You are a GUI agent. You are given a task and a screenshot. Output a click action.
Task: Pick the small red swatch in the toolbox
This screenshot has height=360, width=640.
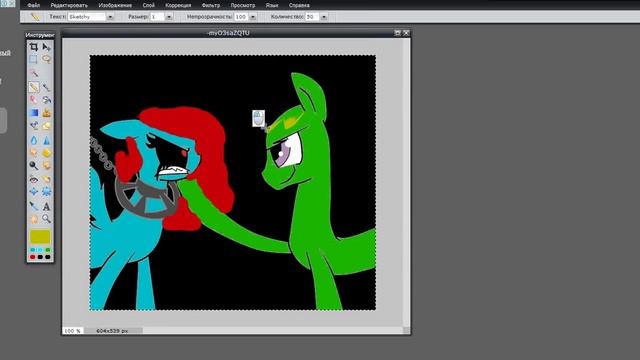tap(33, 257)
